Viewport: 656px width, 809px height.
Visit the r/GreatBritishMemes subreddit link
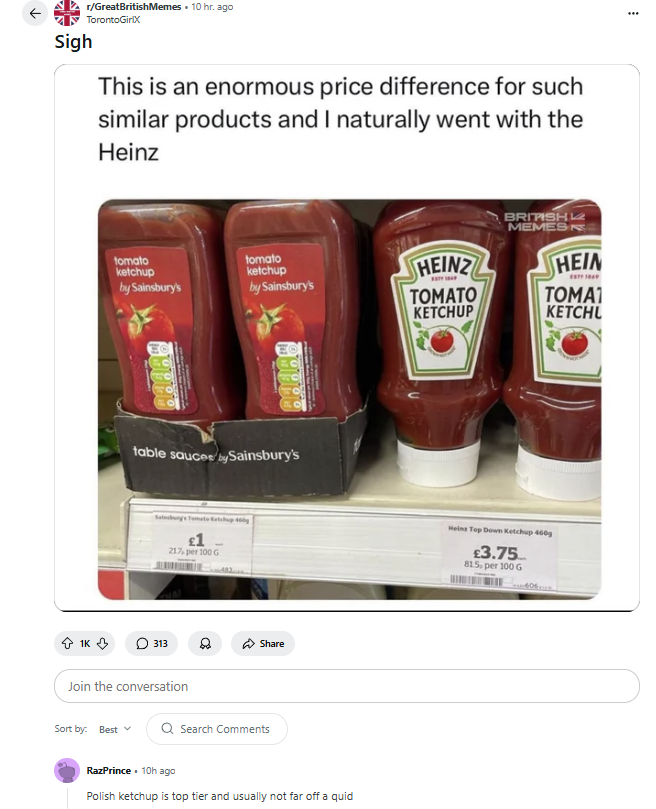(133, 7)
